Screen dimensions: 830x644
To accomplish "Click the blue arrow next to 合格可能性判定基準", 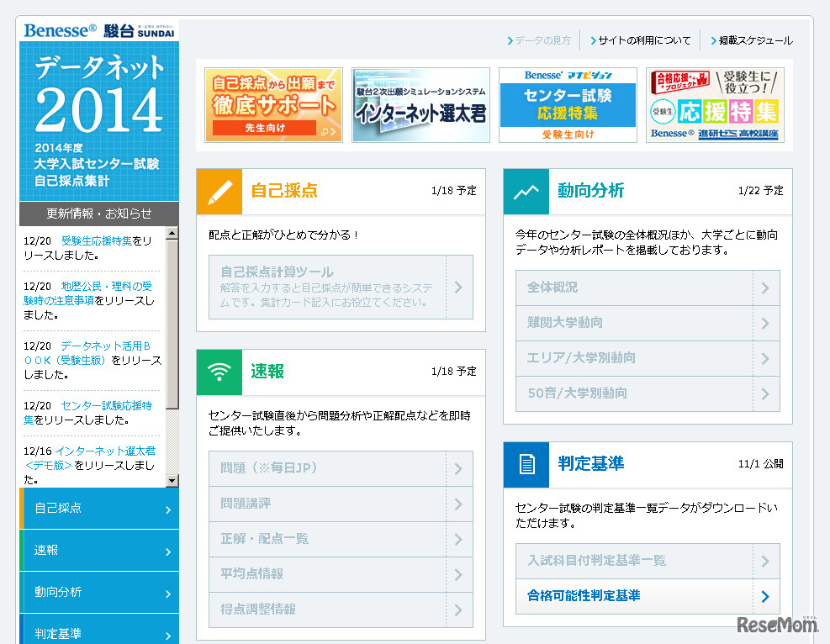I will coord(764,597).
